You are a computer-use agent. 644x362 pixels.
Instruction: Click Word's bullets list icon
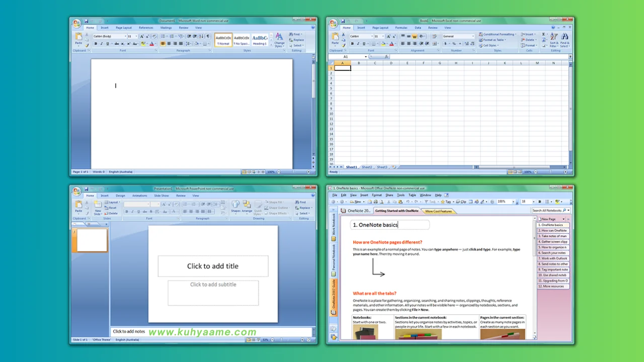(163, 36)
